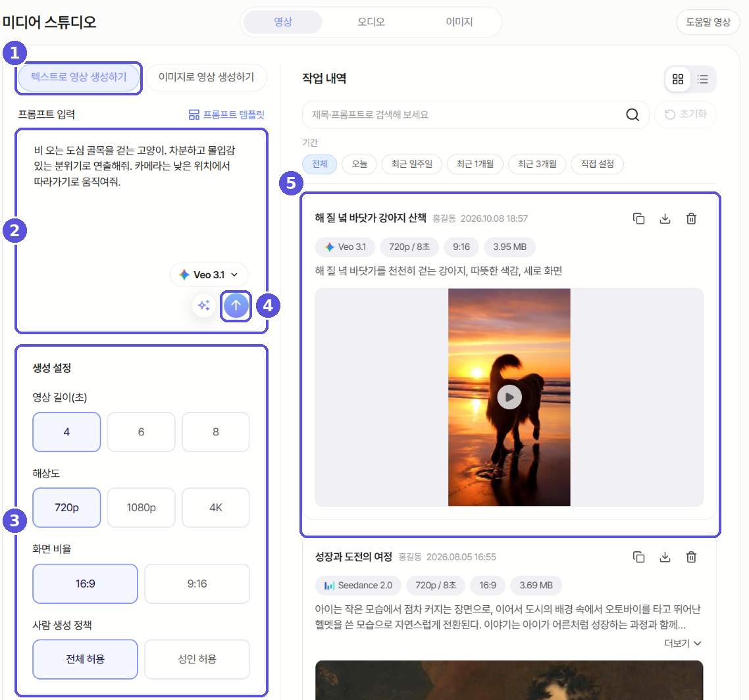Switch to the 이미지 tab
Image resolution: width=749 pixels, height=700 pixels.
pyautogui.click(x=459, y=22)
